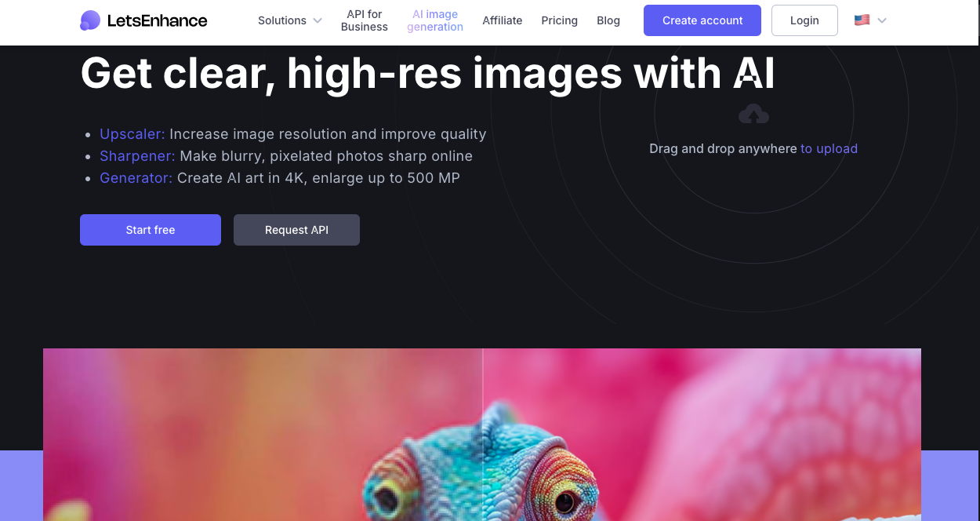Image resolution: width=980 pixels, height=521 pixels.
Task: Click the Login button
Action: coord(804,20)
